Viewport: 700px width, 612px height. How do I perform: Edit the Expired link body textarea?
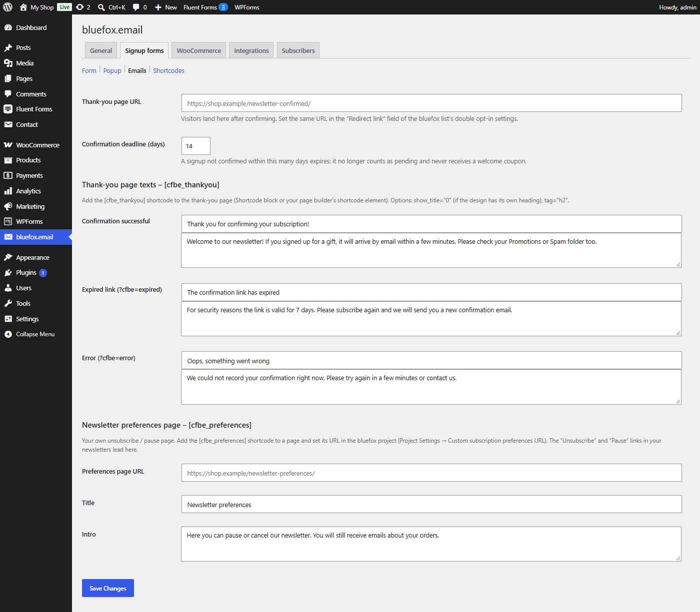pos(431,319)
